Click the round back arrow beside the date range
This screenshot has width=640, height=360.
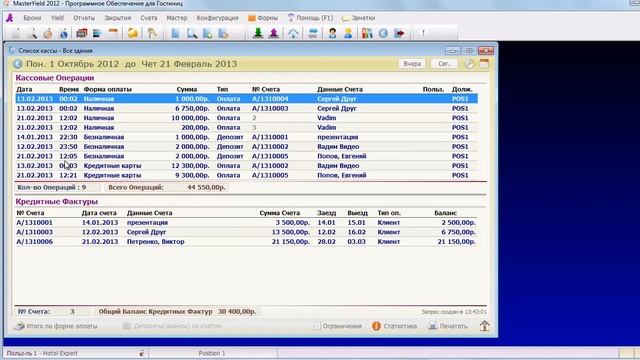click(x=18, y=64)
